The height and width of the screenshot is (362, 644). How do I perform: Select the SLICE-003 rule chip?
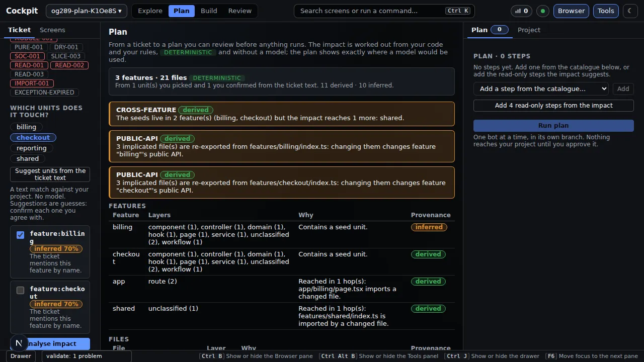(x=65, y=56)
